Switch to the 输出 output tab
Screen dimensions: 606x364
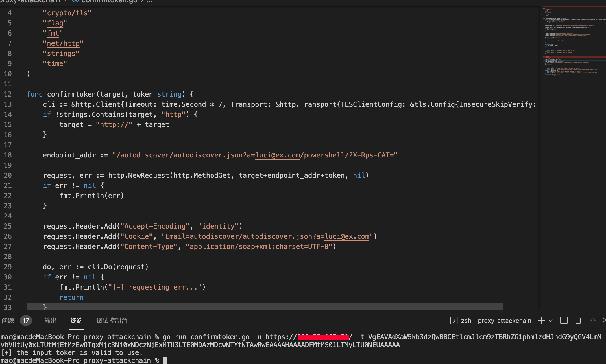pos(50,321)
